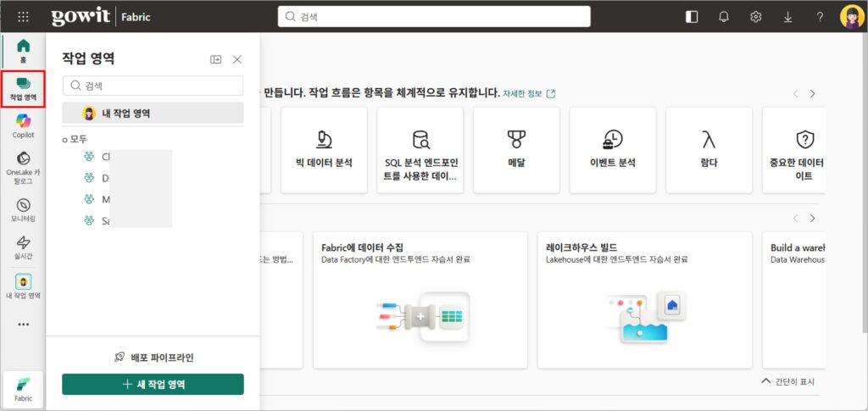Open the Home icon in sidebar
The height and width of the screenshot is (411, 868).
tap(23, 50)
